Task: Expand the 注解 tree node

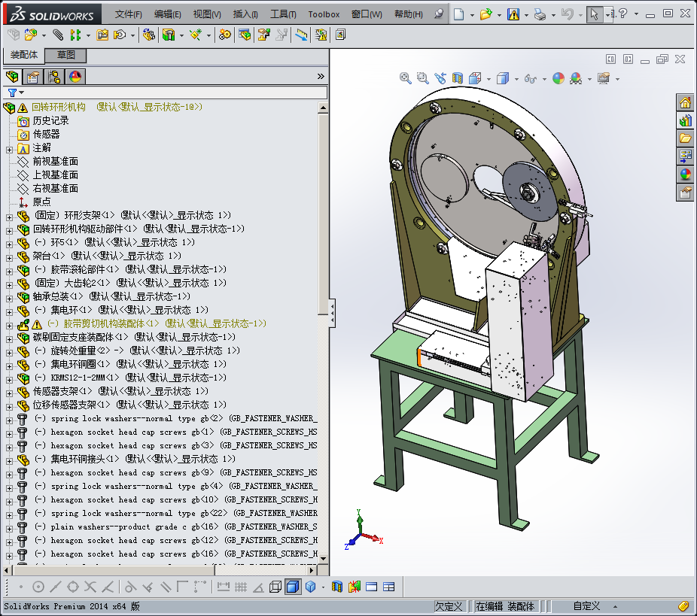Action: coord(9,150)
